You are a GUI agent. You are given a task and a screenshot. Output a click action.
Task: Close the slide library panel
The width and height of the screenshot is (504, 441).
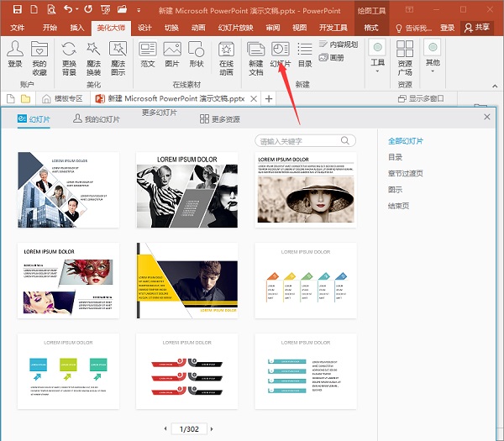pyautogui.click(x=487, y=117)
